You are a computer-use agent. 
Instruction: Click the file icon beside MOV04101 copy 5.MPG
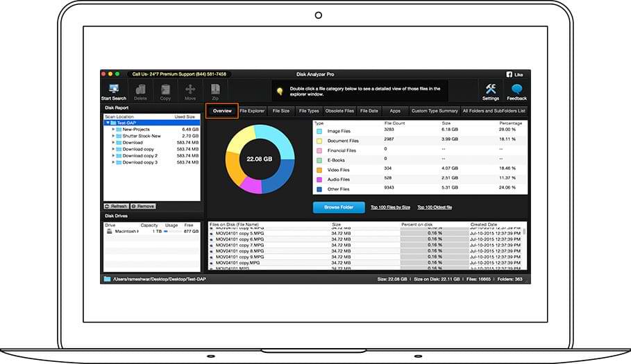[211, 233]
